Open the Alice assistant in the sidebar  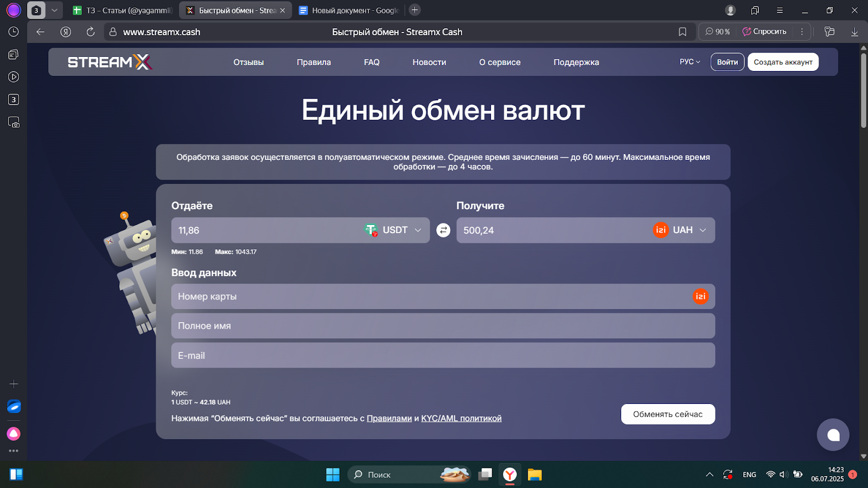tap(14, 434)
